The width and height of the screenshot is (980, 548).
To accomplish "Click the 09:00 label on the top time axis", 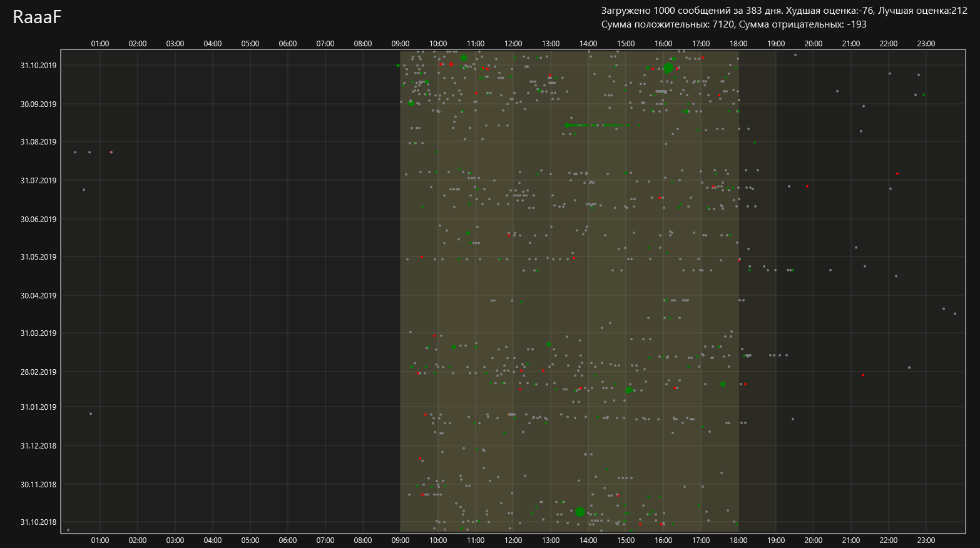I will (x=401, y=44).
